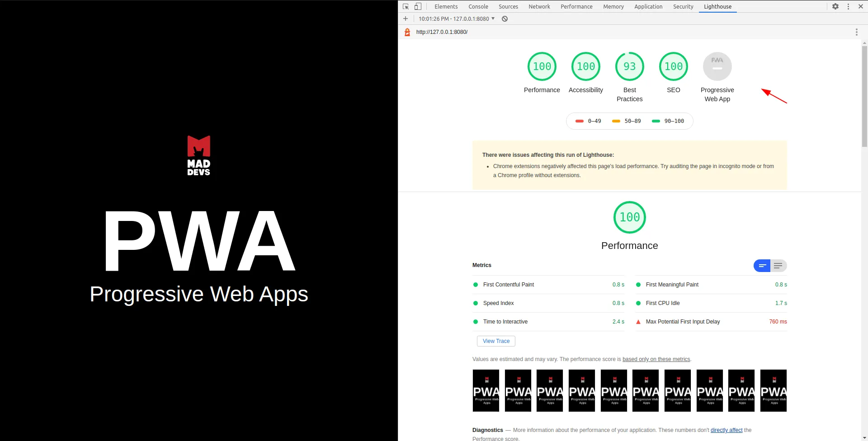Start a new Lighthouse audit with plus icon

pos(406,19)
